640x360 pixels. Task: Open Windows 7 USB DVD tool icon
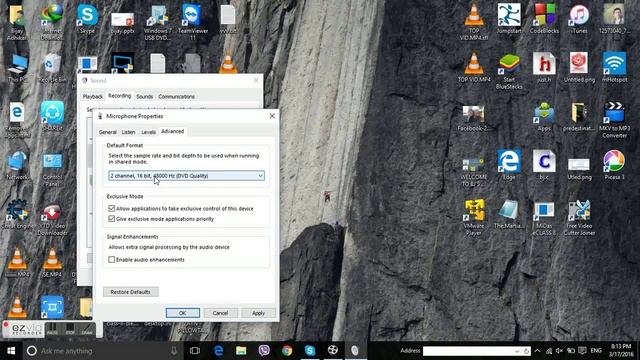(158, 22)
